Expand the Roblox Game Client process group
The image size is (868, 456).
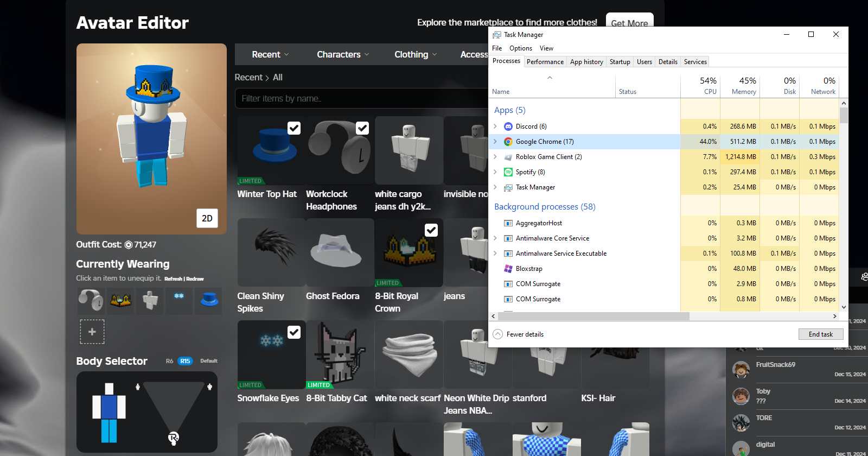point(495,157)
